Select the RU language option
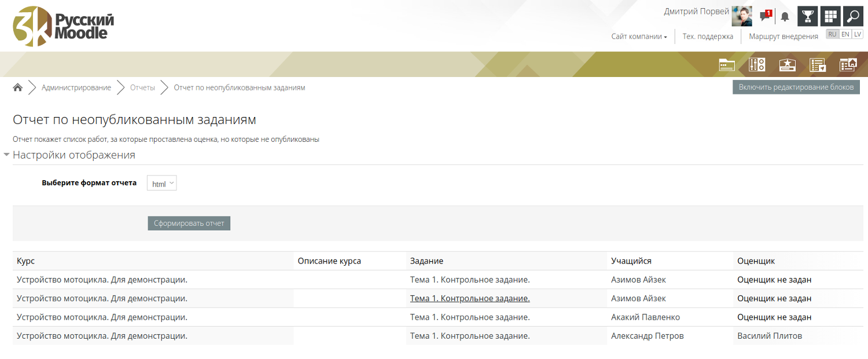The image size is (868, 359). [x=832, y=34]
